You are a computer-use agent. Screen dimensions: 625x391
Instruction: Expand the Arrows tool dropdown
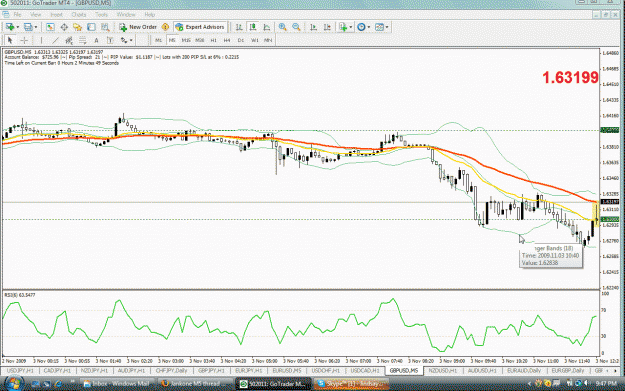click(x=131, y=40)
